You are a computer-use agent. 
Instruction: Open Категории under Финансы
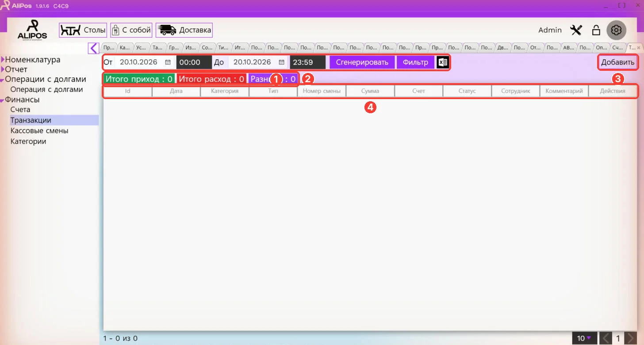click(28, 142)
